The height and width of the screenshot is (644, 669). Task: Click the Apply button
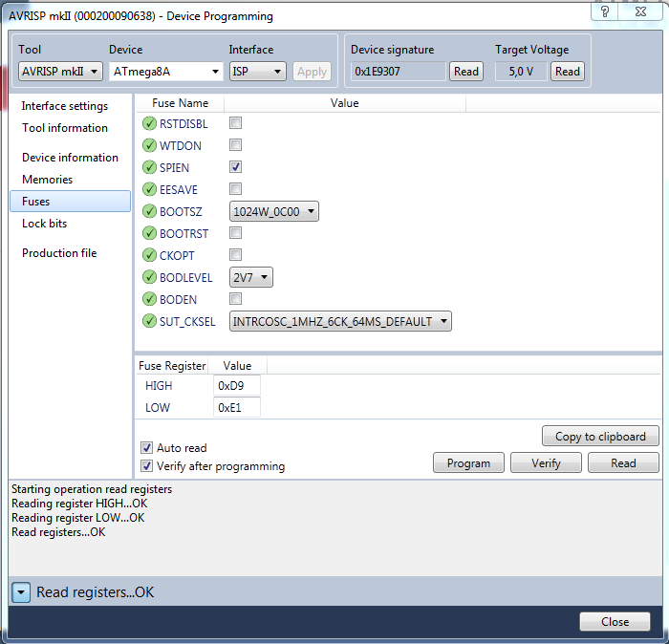click(x=312, y=72)
